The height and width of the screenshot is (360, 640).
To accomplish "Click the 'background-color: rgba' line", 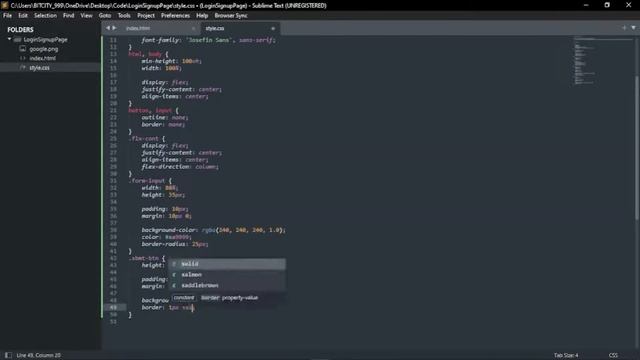I will pyautogui.click(x=213, y=230).
